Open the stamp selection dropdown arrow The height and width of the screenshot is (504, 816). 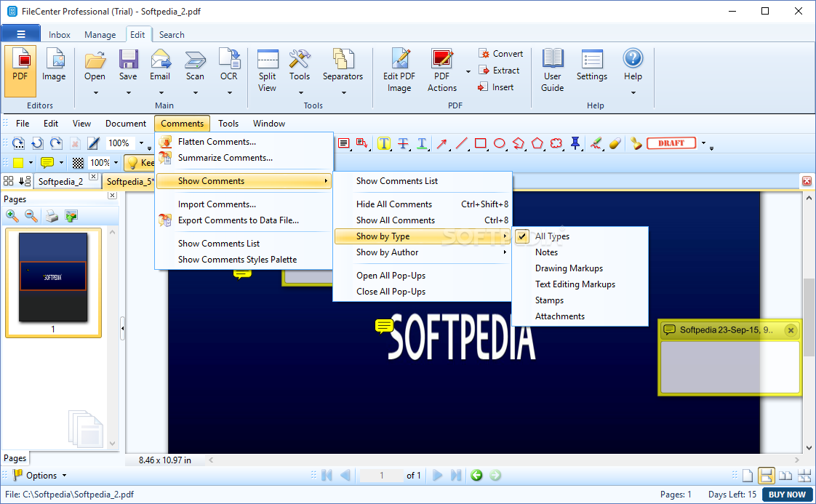(703, 143)
